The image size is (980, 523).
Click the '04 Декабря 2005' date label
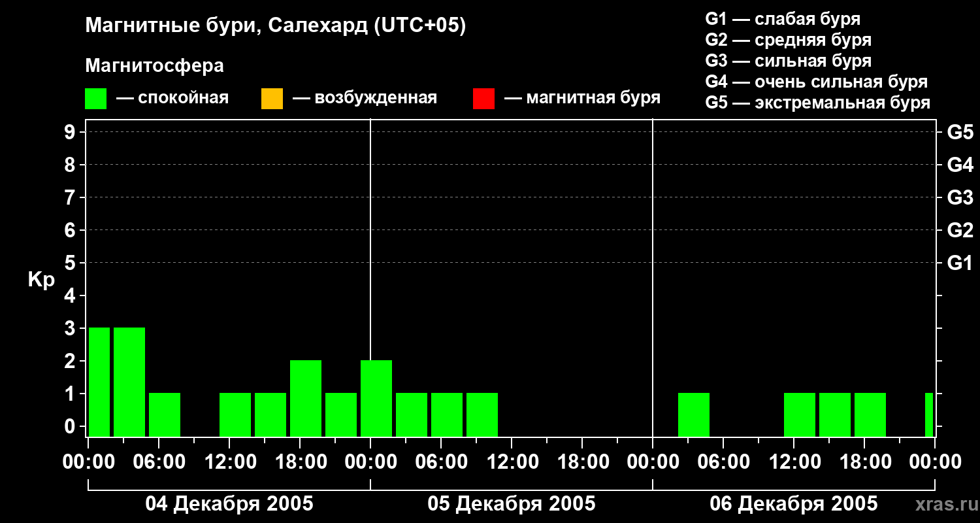(229, 504)
